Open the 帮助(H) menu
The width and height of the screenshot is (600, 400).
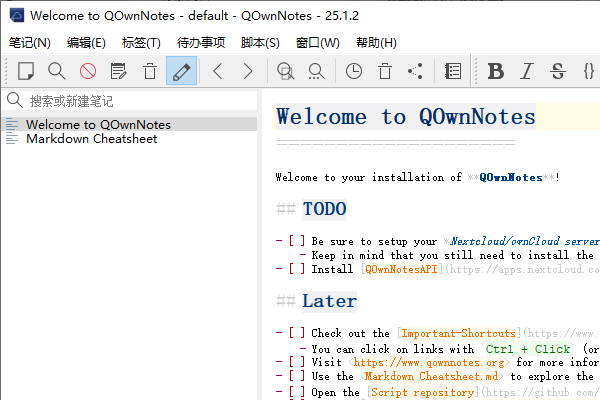pos(376,42)
